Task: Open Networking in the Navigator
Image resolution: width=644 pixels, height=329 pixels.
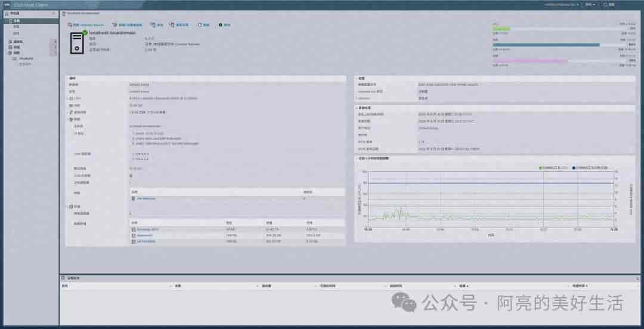Action: pyautogui.click(x=17, y=53)
